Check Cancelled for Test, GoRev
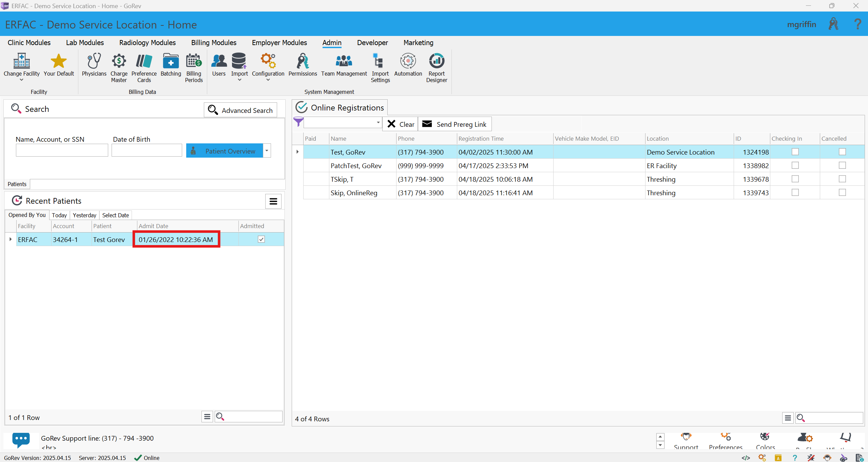868x462 pixels. coord(842,152)
